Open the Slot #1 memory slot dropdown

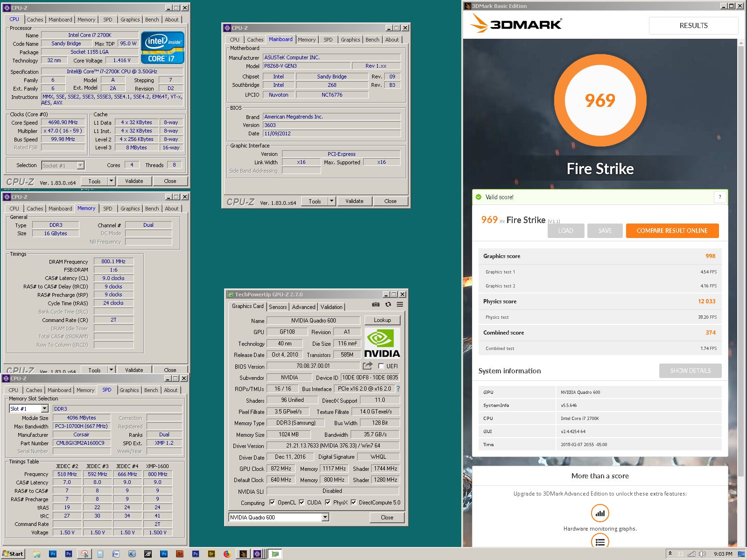click(x=45, y=408)
